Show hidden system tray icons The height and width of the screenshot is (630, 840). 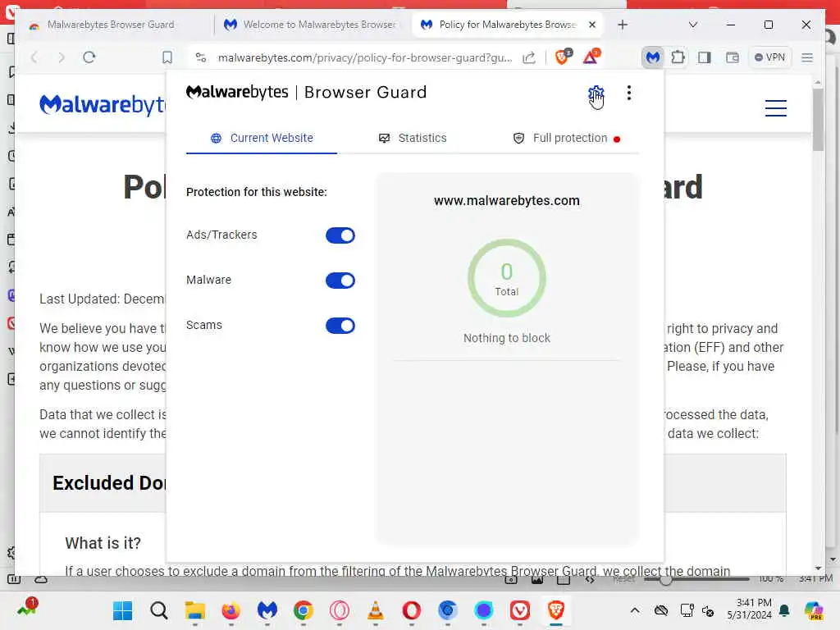pyautogui.click(x=635, y=610)
